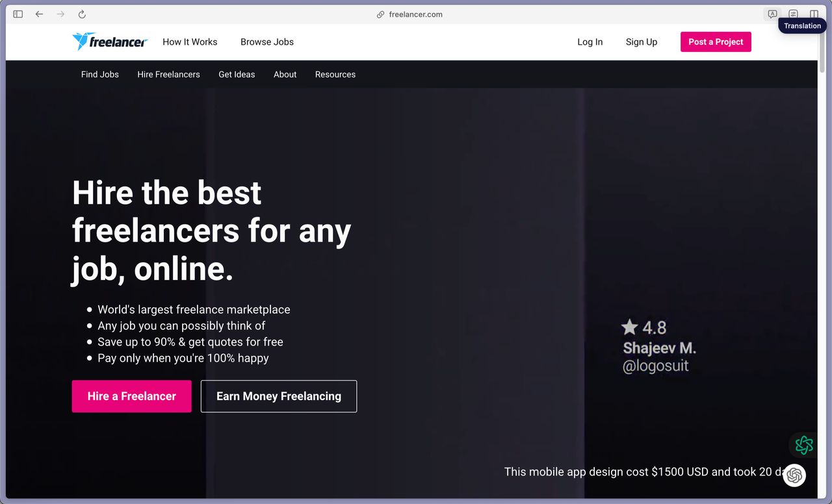
Task: Open the white circular ChatGPT button
Action: (794, 475)
